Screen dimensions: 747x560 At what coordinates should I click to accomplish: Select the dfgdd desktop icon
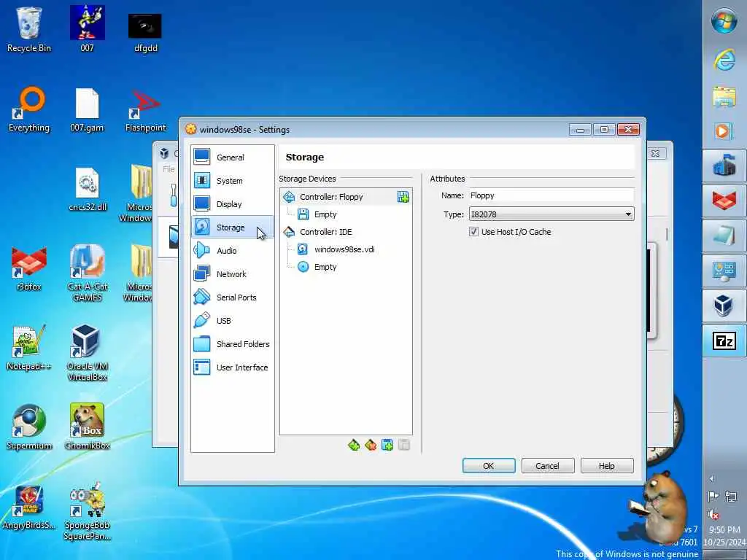coord(145,32)
